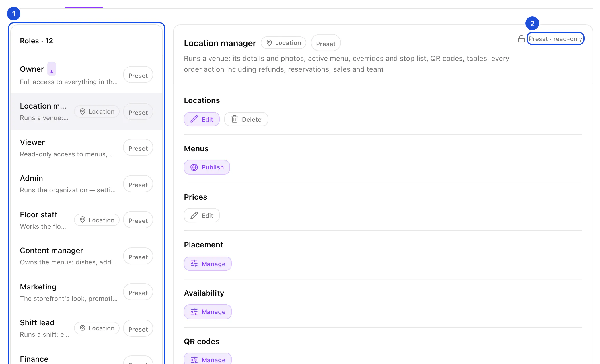Viewport: 600px width, 364px height.
Task: Click the lock icon beside Preset read-only
Action: click(x=521, y=39)
